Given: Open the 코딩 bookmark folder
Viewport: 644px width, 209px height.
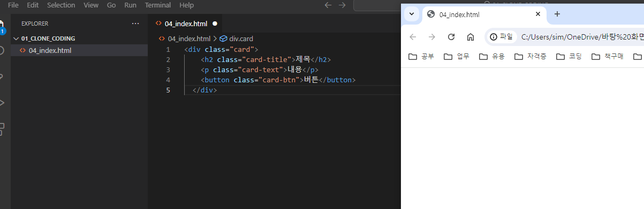Looking at the screenshot, I should pos(569,56).
